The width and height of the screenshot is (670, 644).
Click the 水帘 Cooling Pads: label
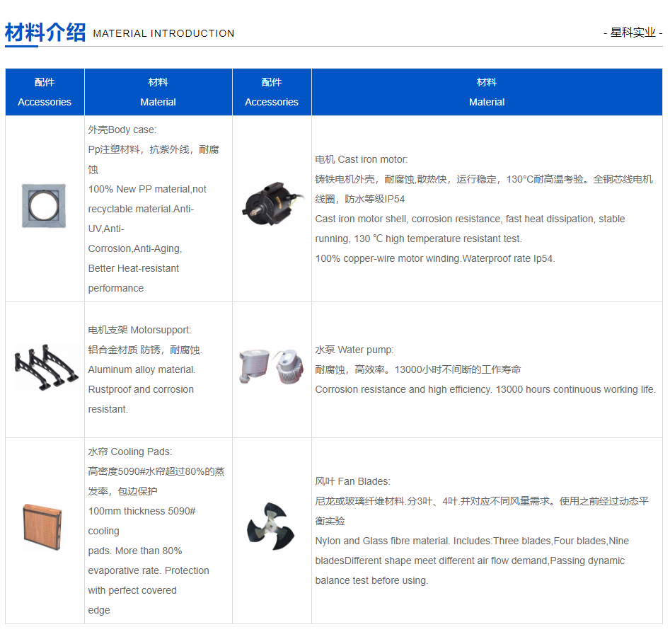pyautogui.click(x=130, y=452)
